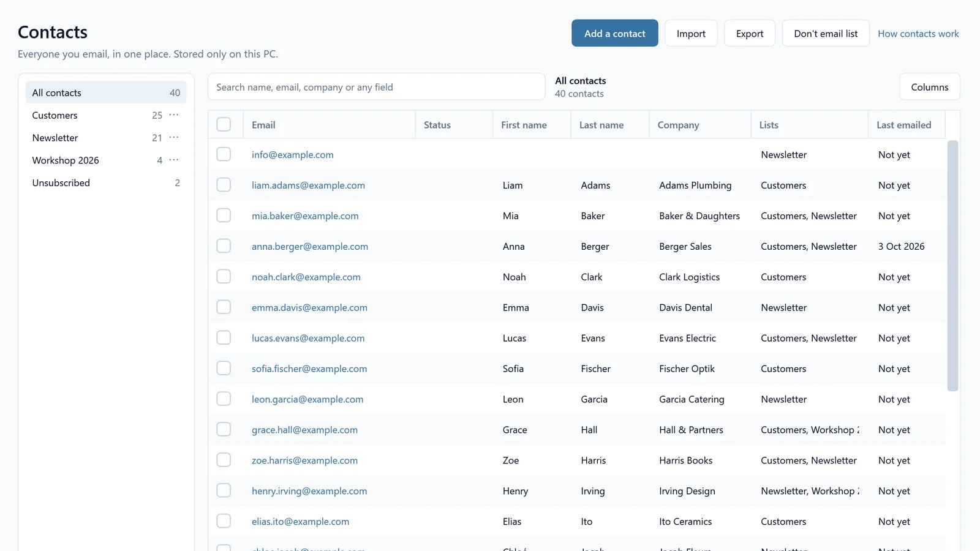Open the Import dialog
This screenshot has width=980, height=551.
691,33
